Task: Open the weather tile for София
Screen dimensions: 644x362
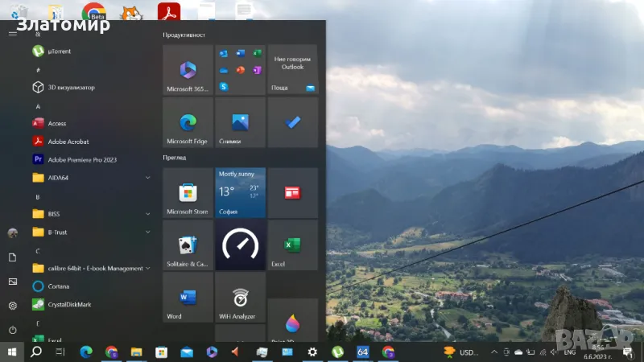Action: coord(240,193)
